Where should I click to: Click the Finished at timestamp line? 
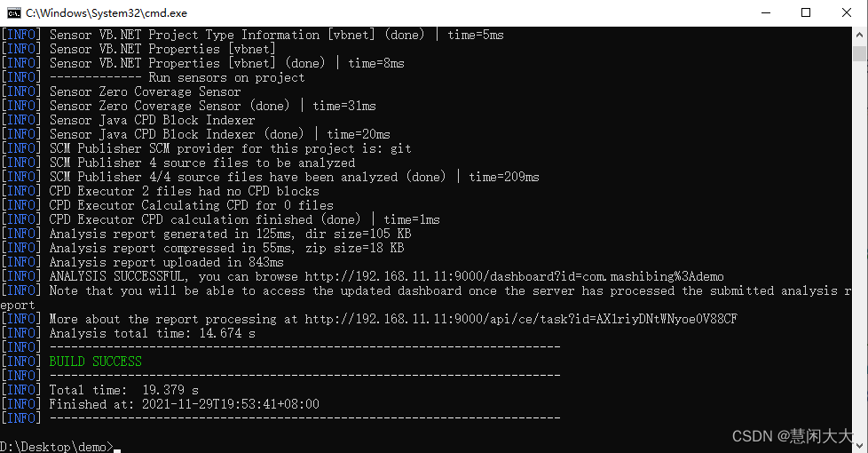pyautogui.click(x=184, y=404)
